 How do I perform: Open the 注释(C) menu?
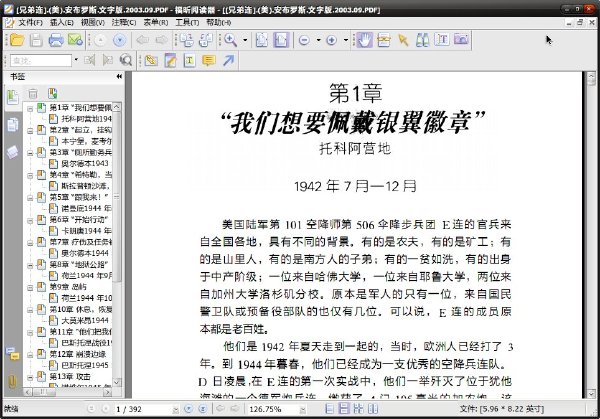pos(124,23)
